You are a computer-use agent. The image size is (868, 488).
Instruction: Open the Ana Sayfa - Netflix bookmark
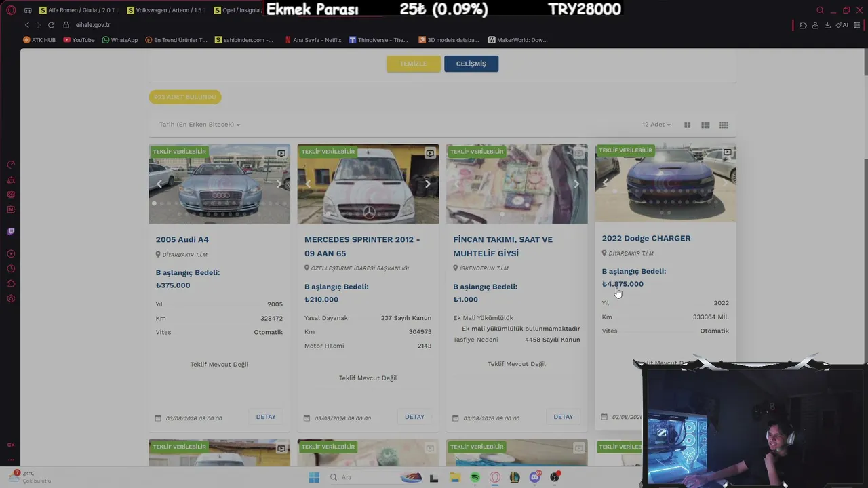click(x=313, y=40)
